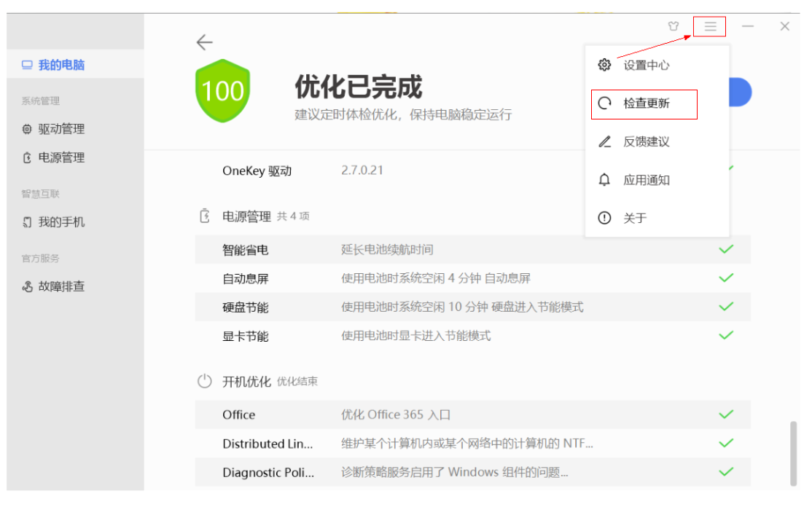Click the pencil icon beside 反馈建议
Screen dimensions: 812x507
[604, 141]
